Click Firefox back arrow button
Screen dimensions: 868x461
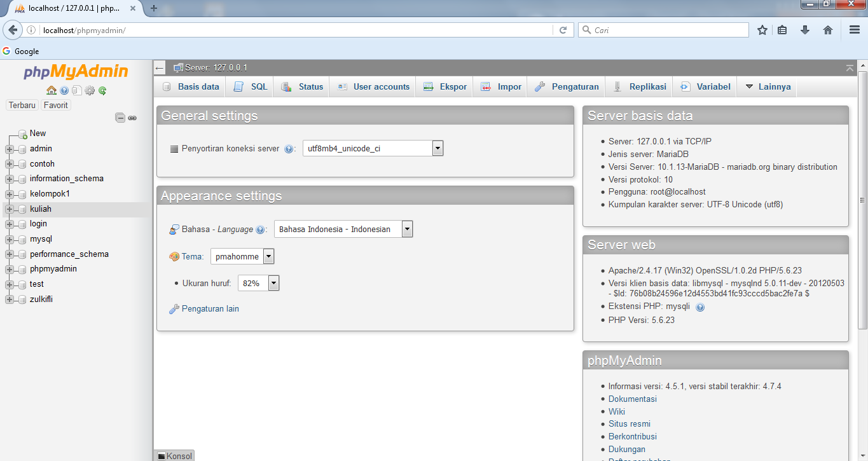coord(13,30)
